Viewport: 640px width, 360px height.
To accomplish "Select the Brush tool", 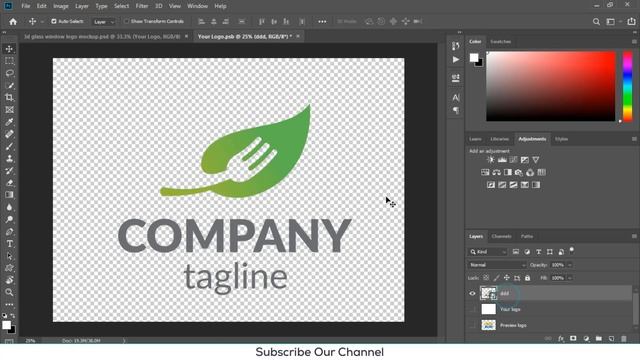I will click(9, 146).
